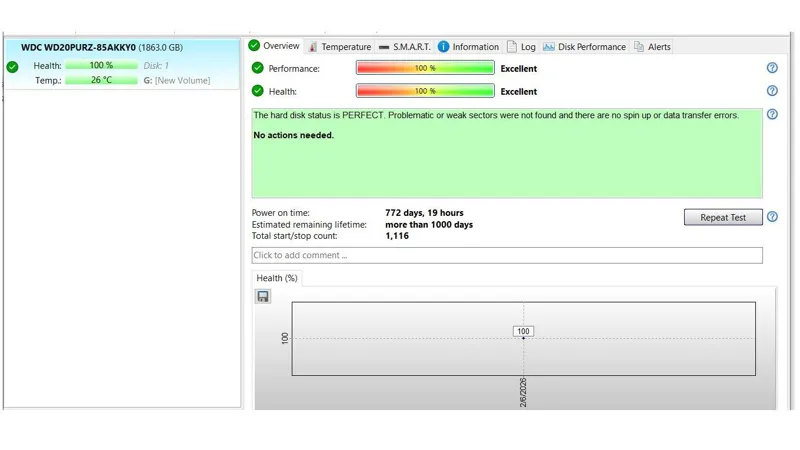Select the Health (%) graph tab
Screen dimensions: 800x450
pos(276,278)
